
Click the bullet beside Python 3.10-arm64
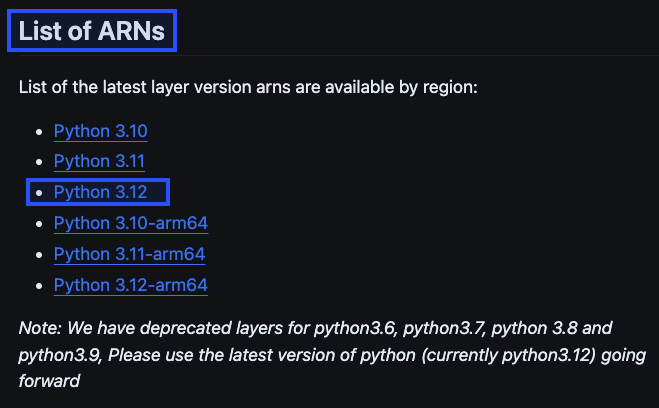pyautogui.click(x=39, y=224)
